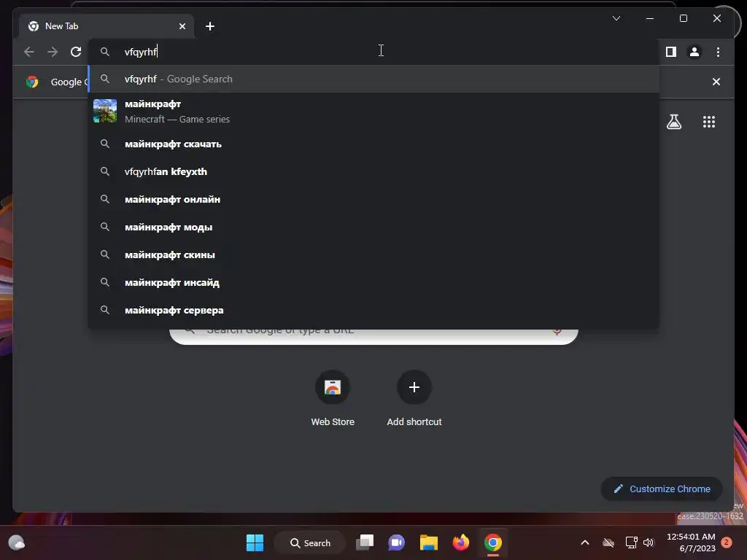Select suggestion майнкрафт скины
747x560 pixels.
pos(374,254)
